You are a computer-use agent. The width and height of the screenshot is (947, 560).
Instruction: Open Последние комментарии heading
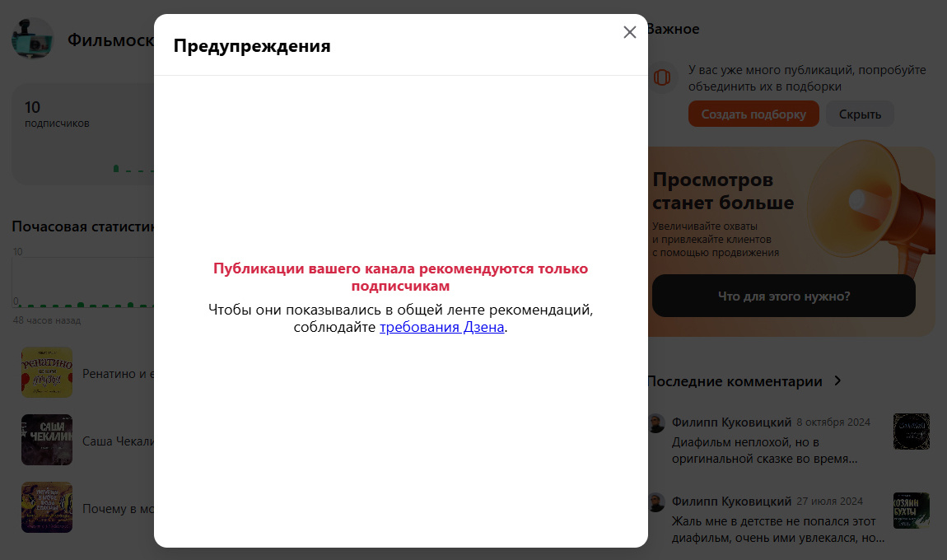[735, 381]
